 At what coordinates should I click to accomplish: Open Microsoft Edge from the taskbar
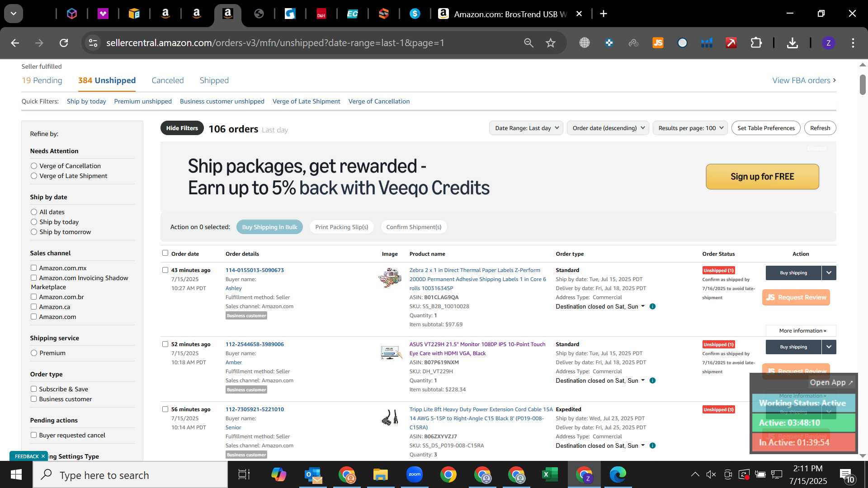(x=618, y=475)
